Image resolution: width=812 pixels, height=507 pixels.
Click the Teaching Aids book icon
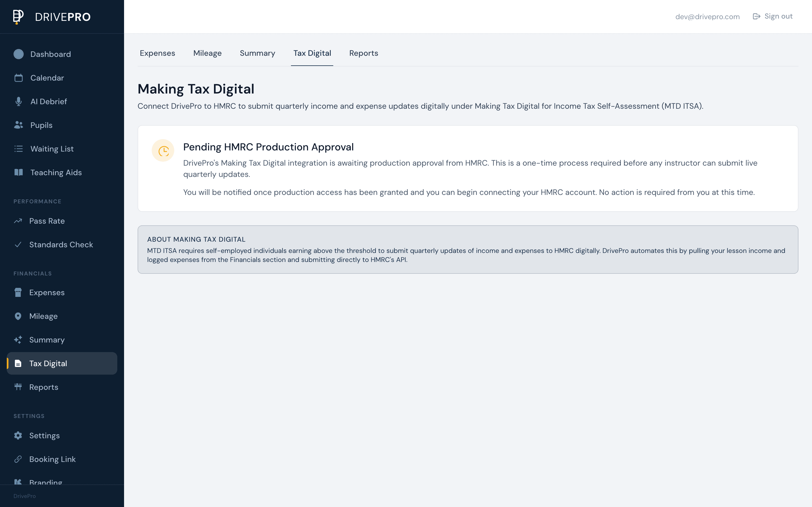(x=19, y=172)
